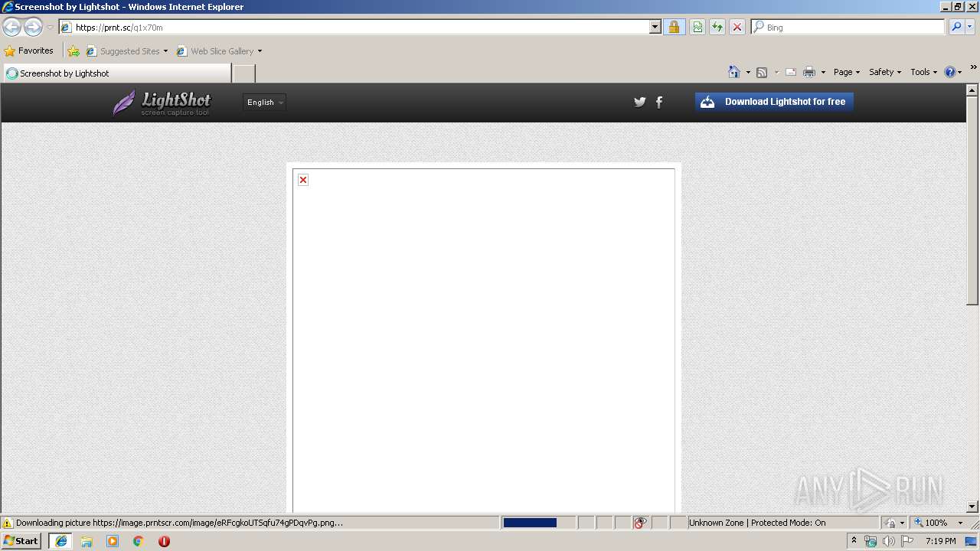Screen dimensions: 980x551
Task: Open the search provider dropdown arrow
Action: 970,28
